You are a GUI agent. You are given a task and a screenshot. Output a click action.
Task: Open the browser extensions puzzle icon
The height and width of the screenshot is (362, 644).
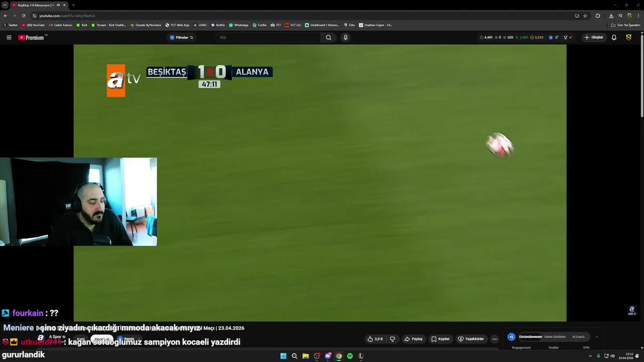598,16
